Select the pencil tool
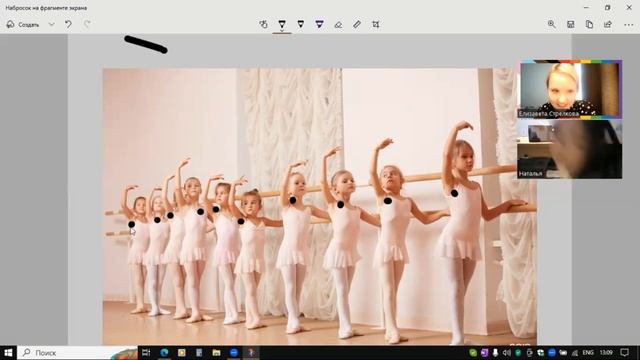This screenshot has height=360, width=640. pos(301,24)
